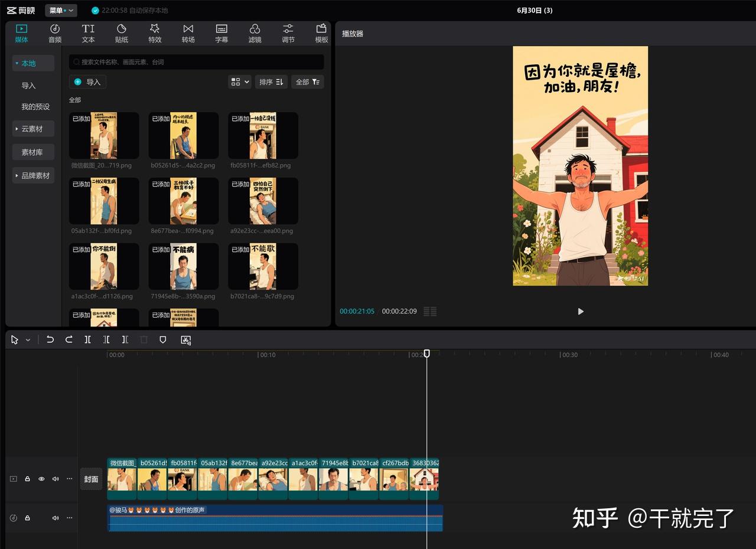Image resolution: width=756 pixels, height=549 pixels.
Task: Select thumbnail b05261d5-...4a2c2.png
Action: coord(184,135)
